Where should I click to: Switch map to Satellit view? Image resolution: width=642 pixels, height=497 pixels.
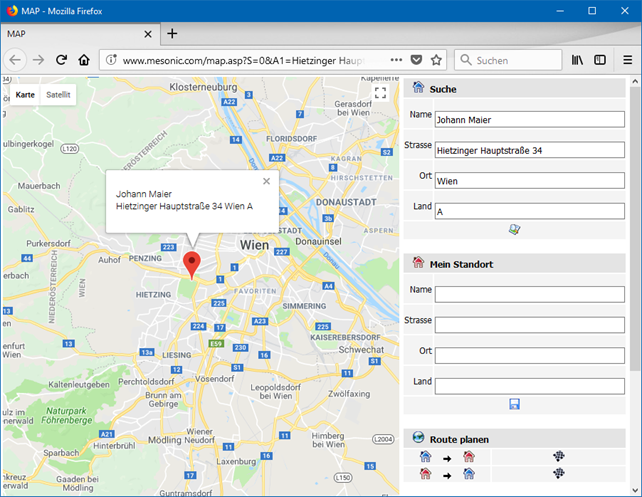[58, 95]
